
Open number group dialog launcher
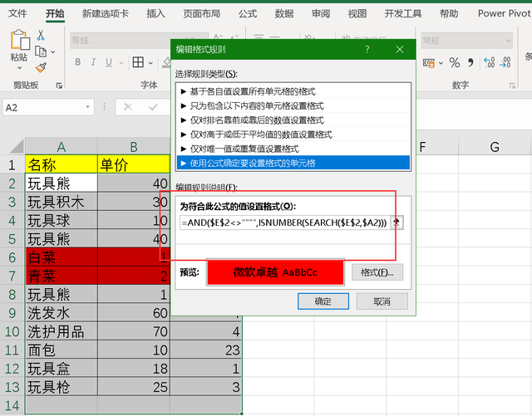coord(512,86)
